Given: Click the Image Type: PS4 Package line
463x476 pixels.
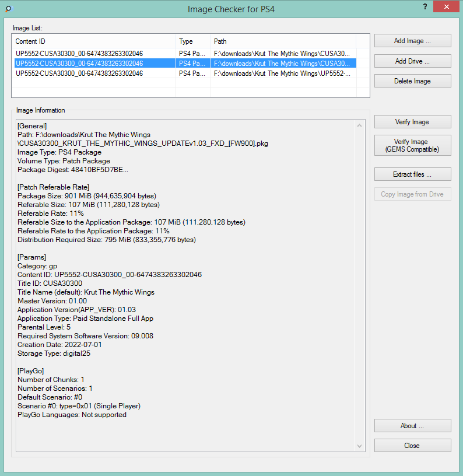Looking at the screenshot, I should (59, 152).
